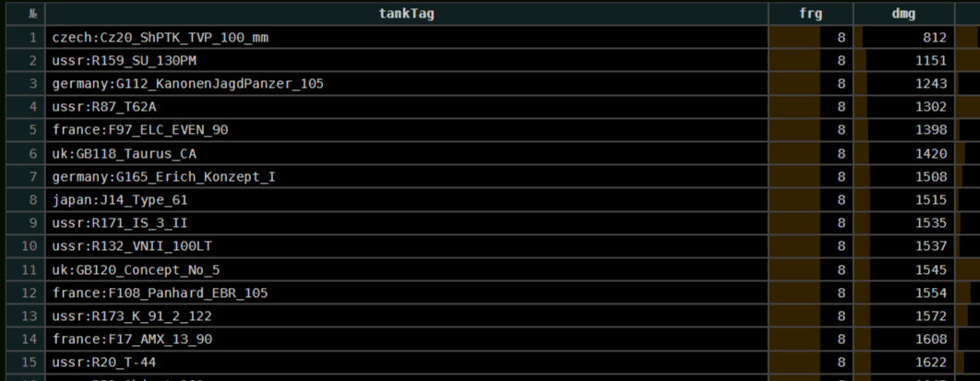Sort by the frg column header
Image resolution: width=980 pixels, height=381 pixels.
[x=810, y=13]
